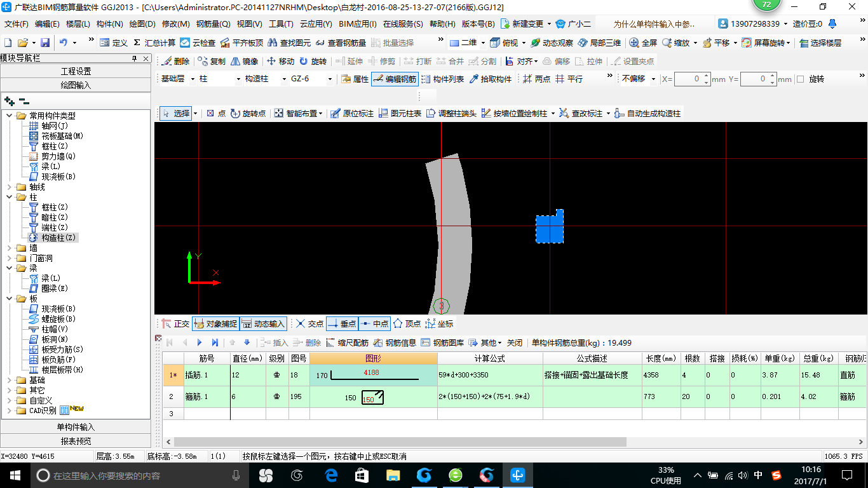
Task: Toggle 顶点 vertex snap
Action: (x=407, y=324)
